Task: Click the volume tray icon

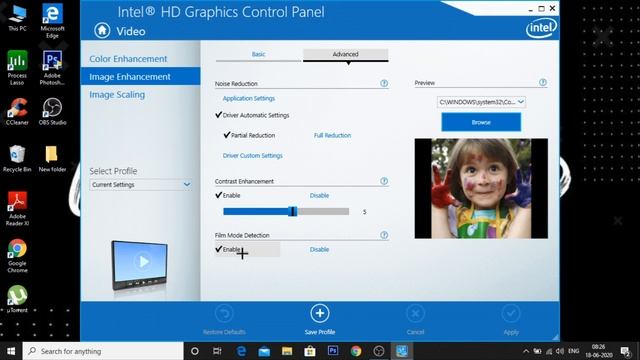Action: point(560,351)
